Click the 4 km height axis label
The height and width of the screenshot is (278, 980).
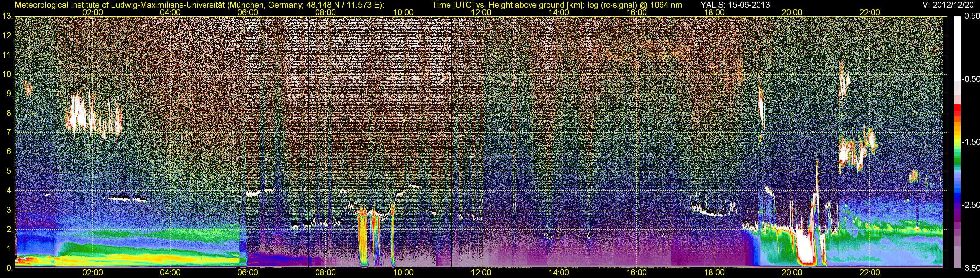(9, 191)
